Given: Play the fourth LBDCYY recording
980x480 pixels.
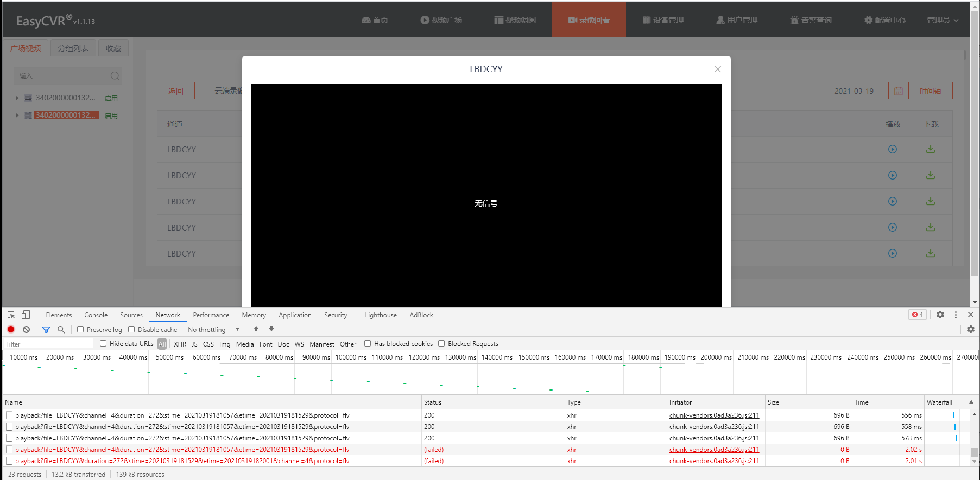Looking at the screenshot, I should pyautogui.click(x=893, y=227).
